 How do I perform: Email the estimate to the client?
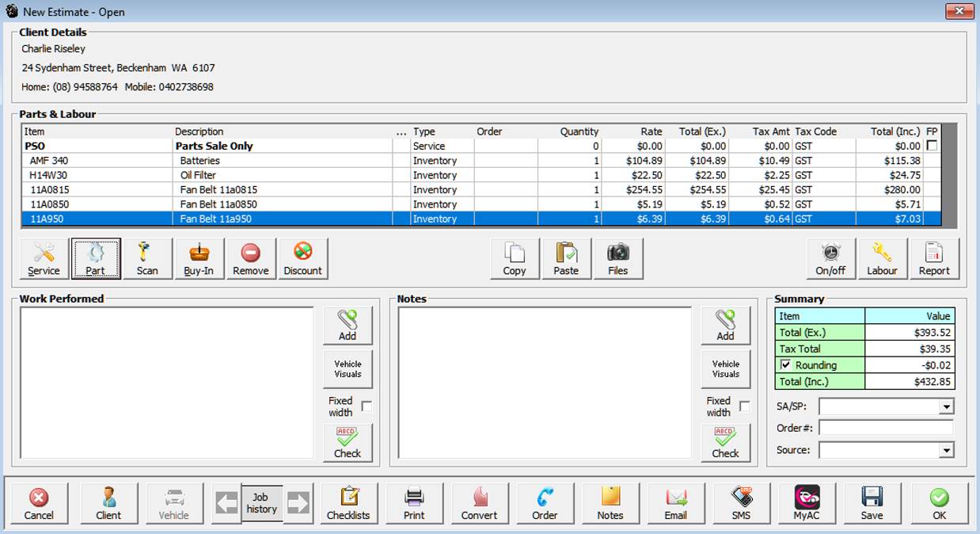[x=676, y=503]
